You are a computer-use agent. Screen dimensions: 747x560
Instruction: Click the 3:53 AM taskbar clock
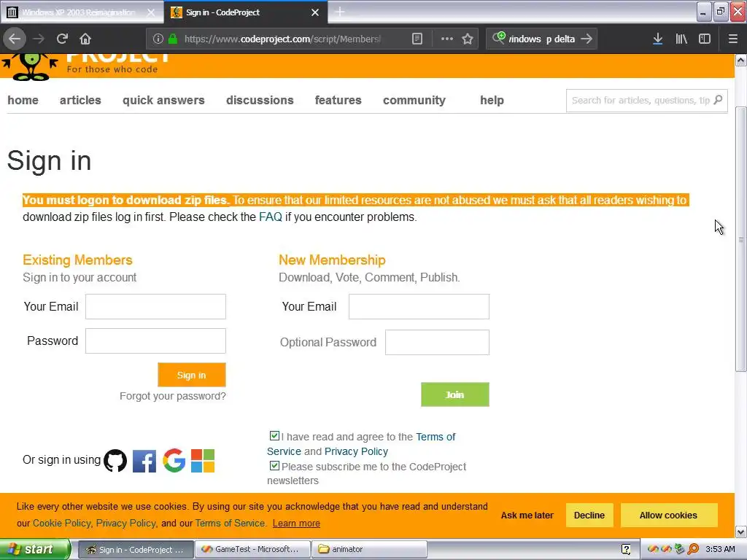(x=720, y=549)
